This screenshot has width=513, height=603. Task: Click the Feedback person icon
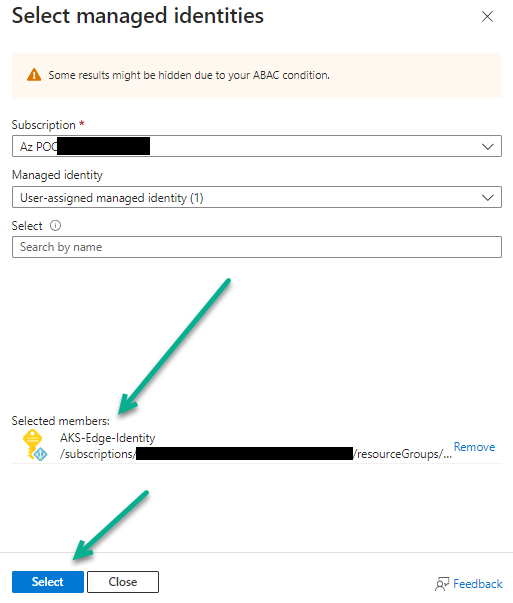point(442,584)
